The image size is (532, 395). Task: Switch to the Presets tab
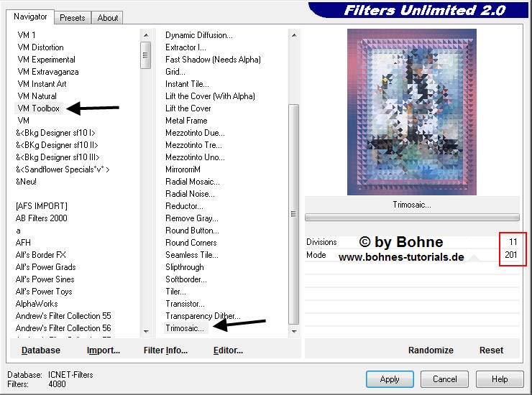coord(73,18)
